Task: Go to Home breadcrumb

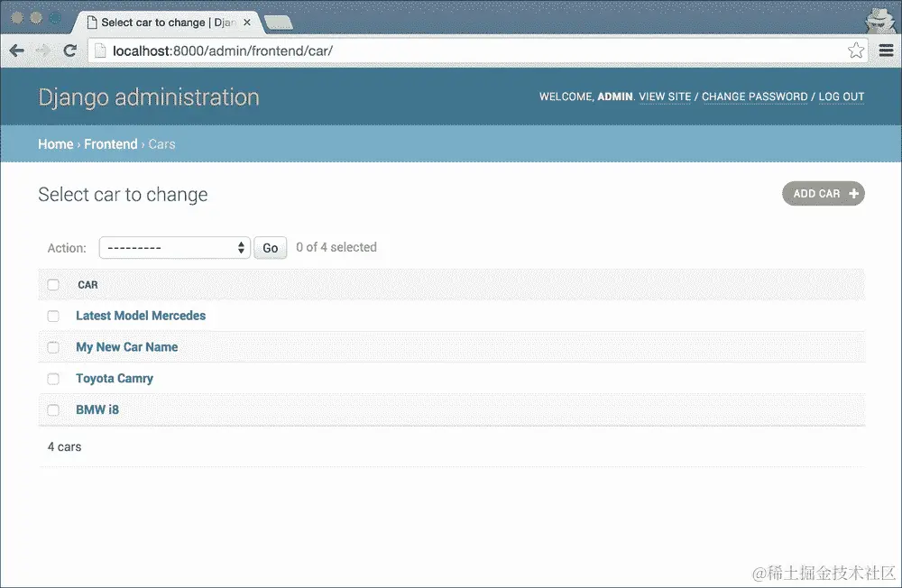Action: (56, 143)
